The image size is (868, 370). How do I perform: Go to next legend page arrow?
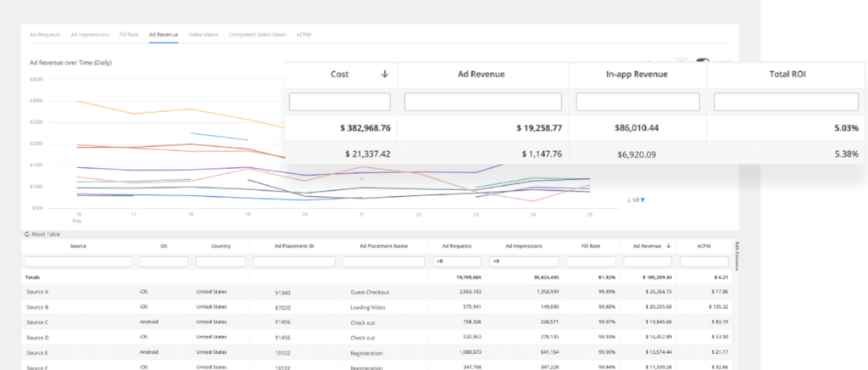(x=643, y=200)
